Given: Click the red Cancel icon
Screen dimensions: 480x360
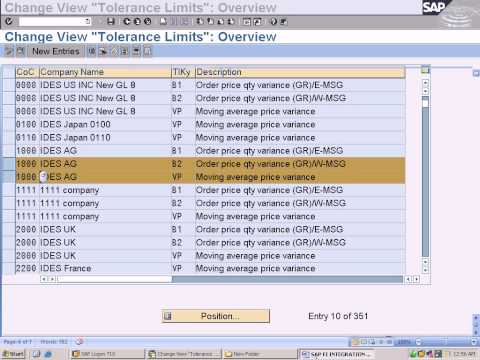Looking at the screenshot, I should click(x=147, y=22).
